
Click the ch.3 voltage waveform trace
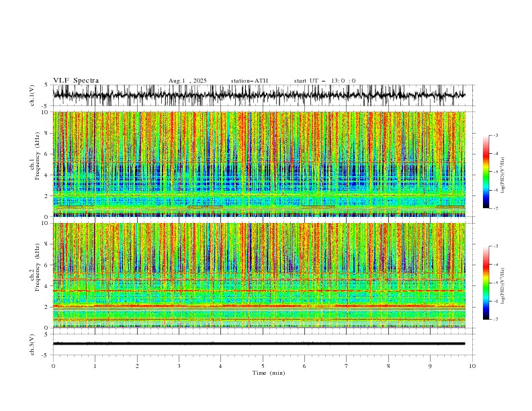pos(259,344)
